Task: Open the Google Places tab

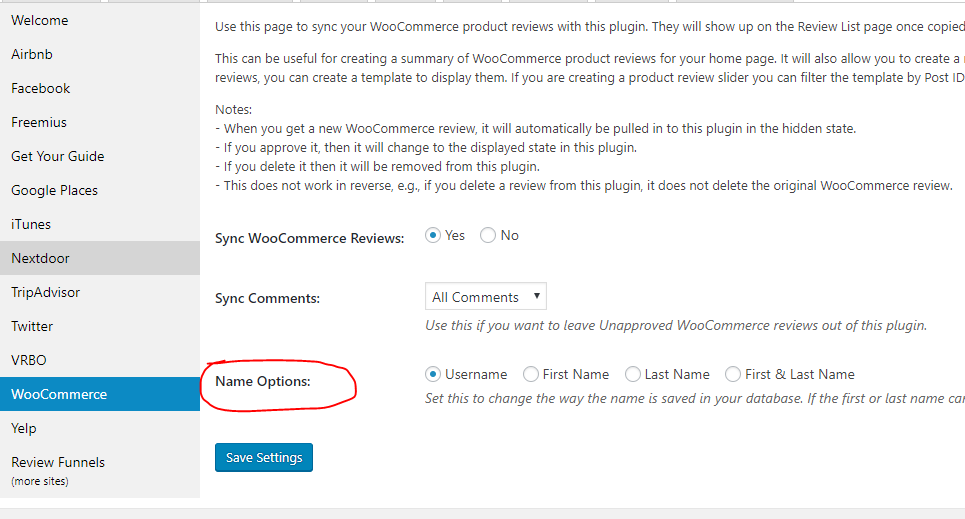Action: click(x=100, y=190)
